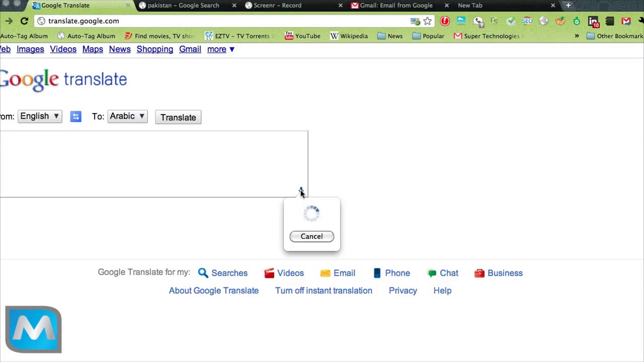Click inside the translation text box
The height and width of the screenshot is (362, 644).
tap(154, 164)
